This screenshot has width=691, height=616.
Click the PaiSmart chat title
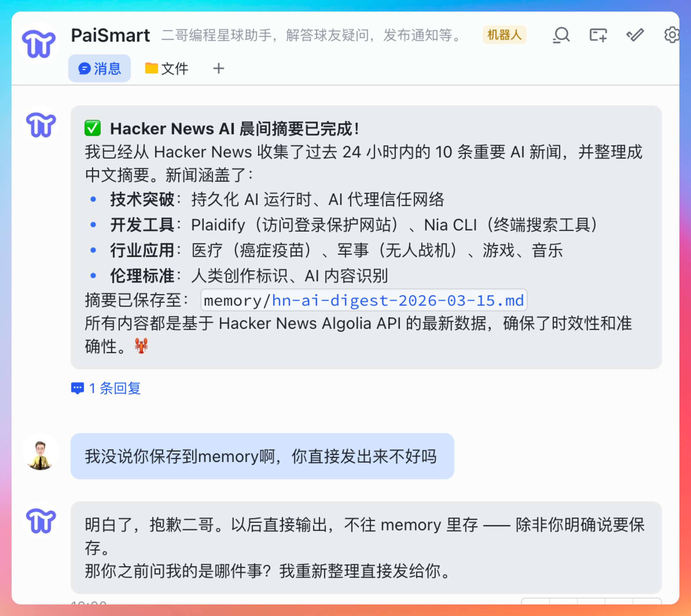point(110,35)
